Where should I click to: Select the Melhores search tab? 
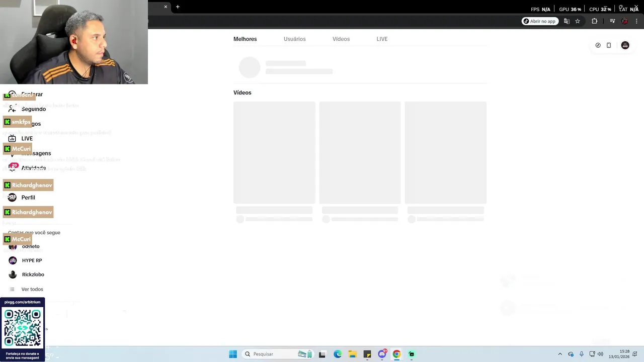click(245, 39)
